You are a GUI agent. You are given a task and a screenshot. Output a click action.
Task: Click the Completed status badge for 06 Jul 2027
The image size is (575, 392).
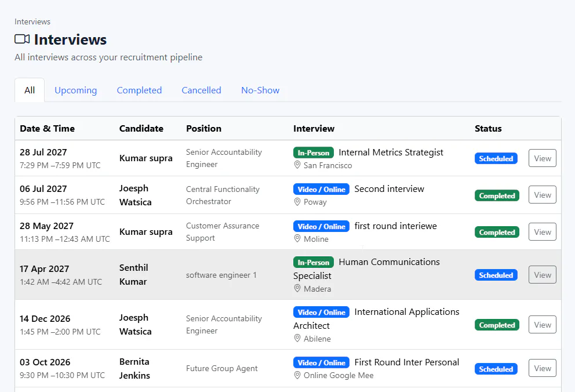pyautogui.click(x=497, y=196)
